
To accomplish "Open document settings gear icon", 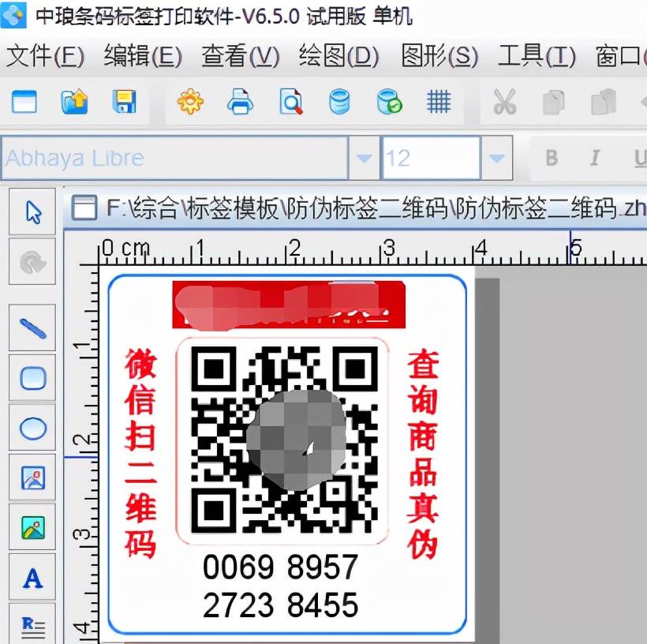I will (x=190, y=101).
